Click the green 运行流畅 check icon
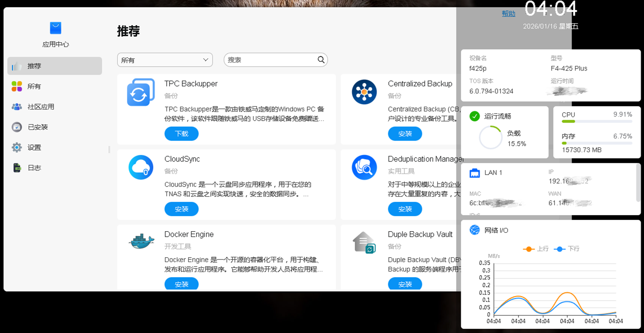 (x=474, y=116)
